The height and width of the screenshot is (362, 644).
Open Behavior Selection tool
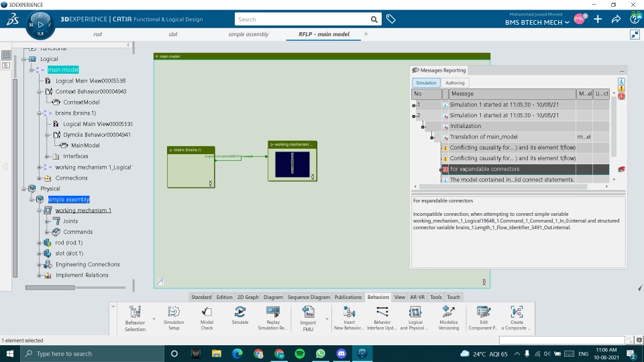click(135, 318)
